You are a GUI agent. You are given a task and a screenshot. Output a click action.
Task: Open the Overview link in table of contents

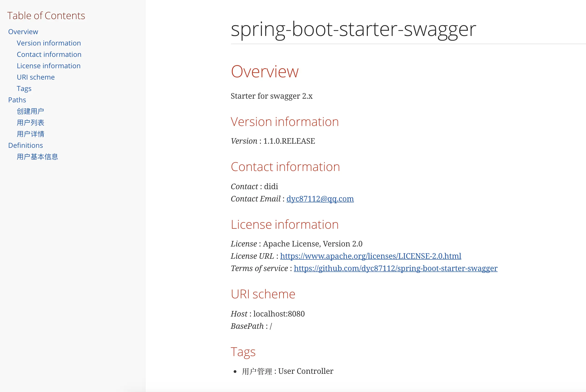coord(23,32)
